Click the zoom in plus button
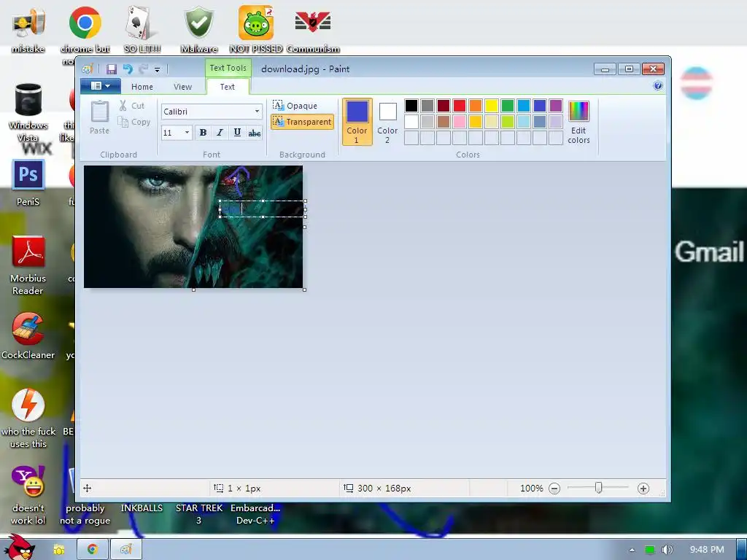Viewport: 747px width, 560px height. click(x=643, y=488)
